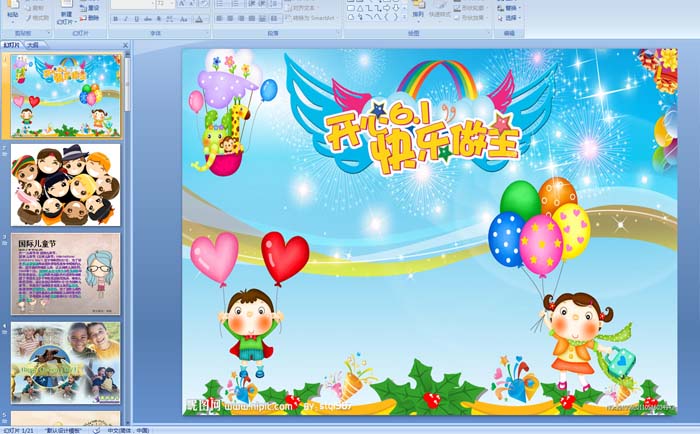
Task: Open the Drawing (绘图) group dialog launcher
Action: (x=489, y=33)
